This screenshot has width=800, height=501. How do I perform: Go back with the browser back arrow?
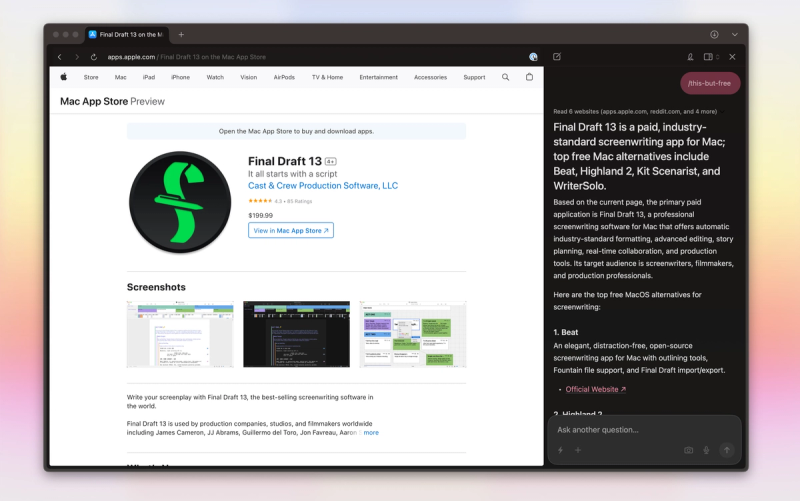pos(60,57)
